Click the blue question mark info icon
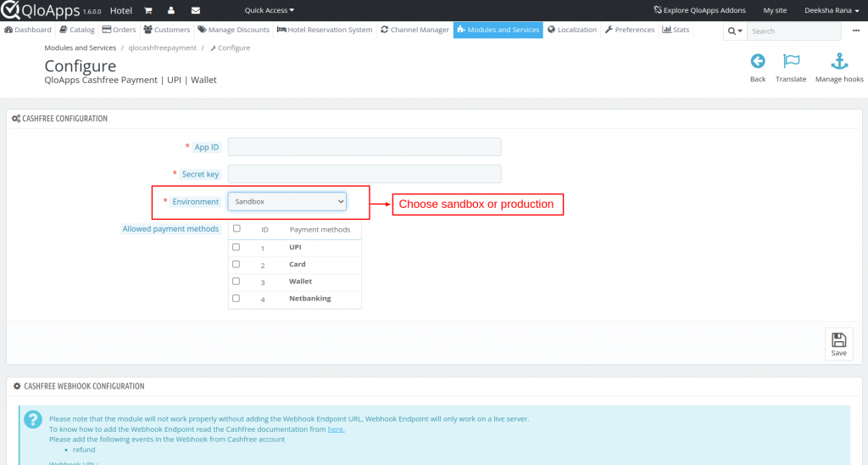Image resolution: width=868 pixels, height=465 pixels. click(33, 419)
